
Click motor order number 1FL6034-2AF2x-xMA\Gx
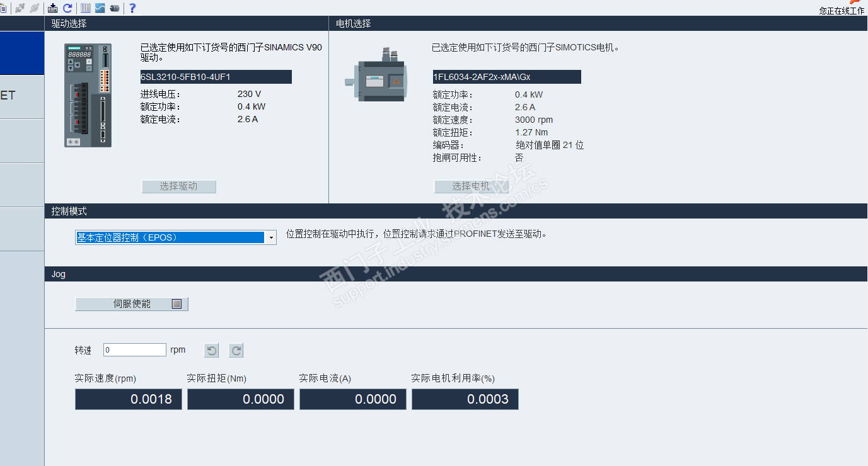point(507,77)
